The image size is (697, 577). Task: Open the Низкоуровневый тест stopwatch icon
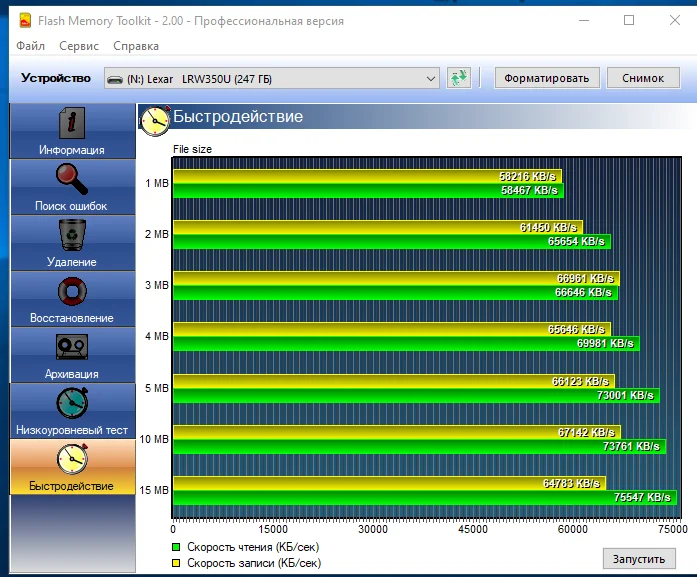tap(72, 403)
